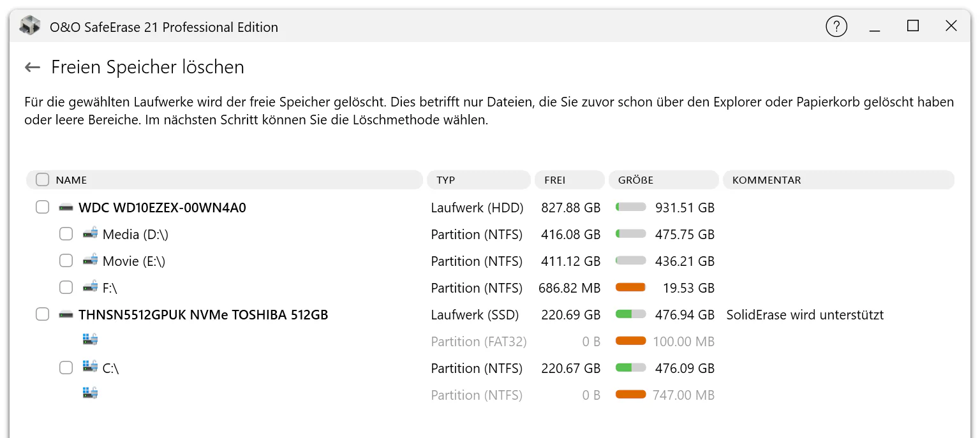Click the greyed FAT32 partition icon
This screenshot has width=980, height=438.
point(90,339)
